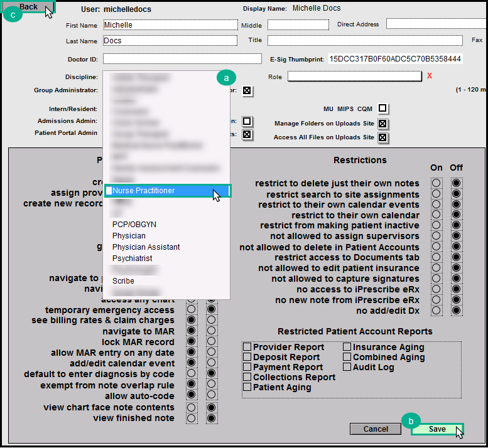
Task: Click the Back button
Action: point(28,7)
